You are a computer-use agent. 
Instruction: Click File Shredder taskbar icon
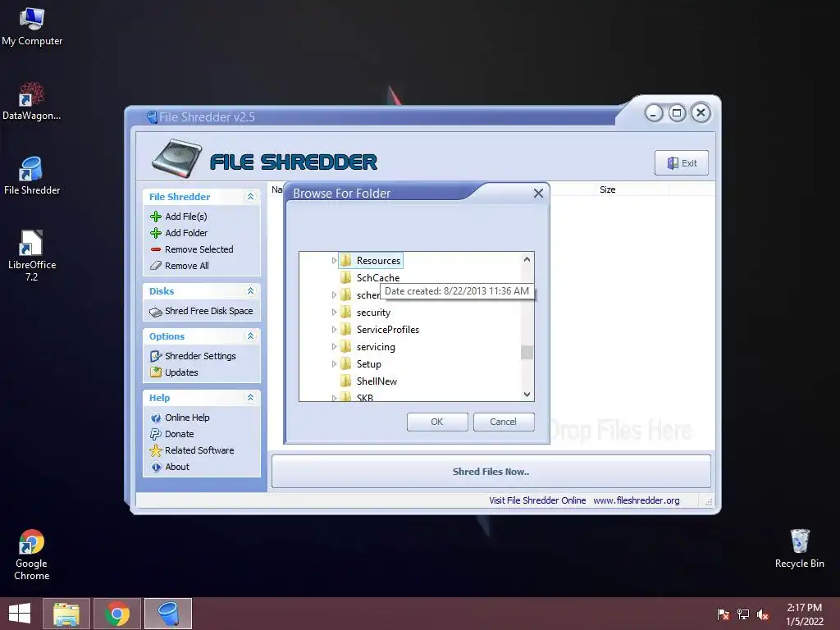tap(168, 614)
